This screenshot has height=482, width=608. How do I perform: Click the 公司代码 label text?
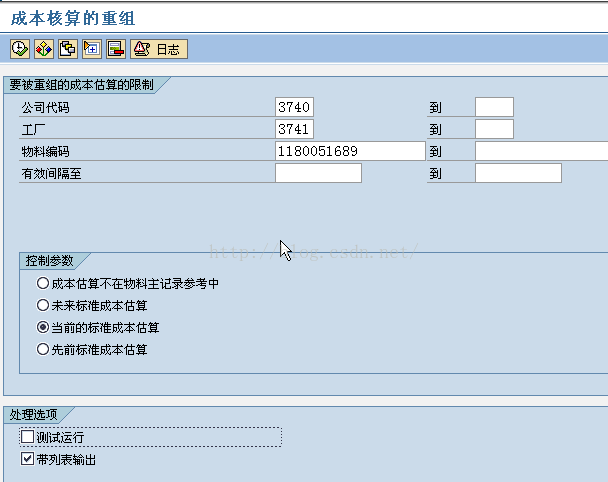point(45,107)
